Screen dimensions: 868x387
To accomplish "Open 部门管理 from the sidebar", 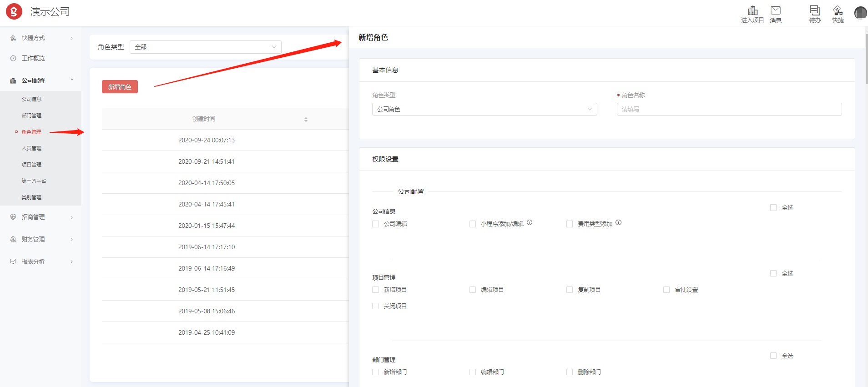I will 31,116.
